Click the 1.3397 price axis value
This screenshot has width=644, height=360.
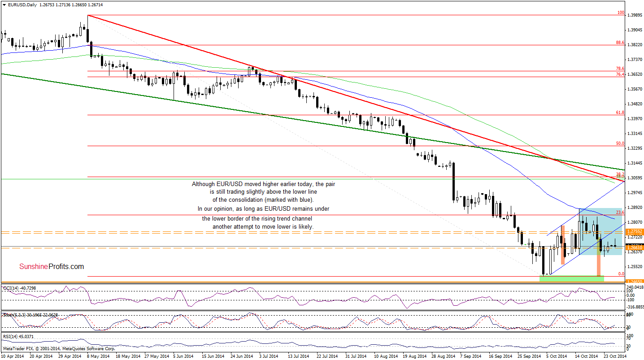click(635, 119)
